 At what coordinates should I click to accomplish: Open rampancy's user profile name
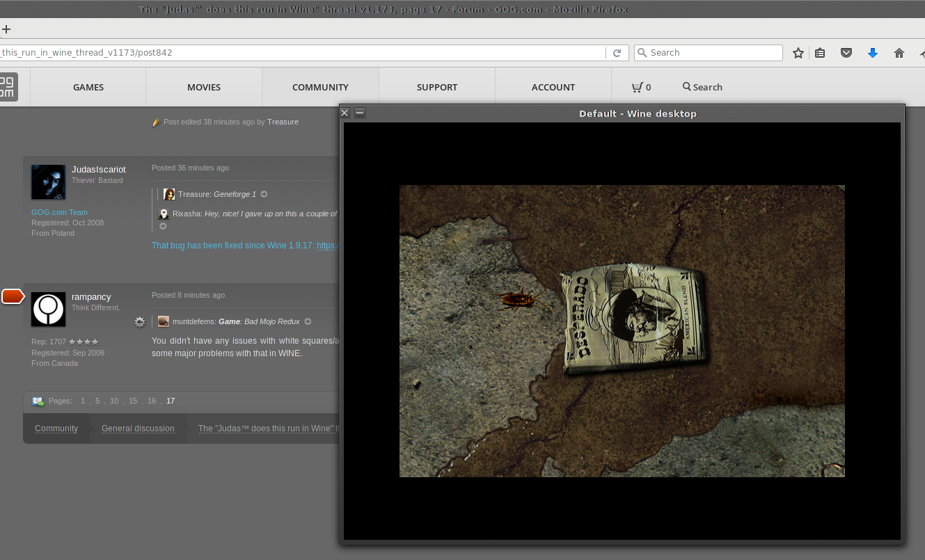[x=91, y=296]
